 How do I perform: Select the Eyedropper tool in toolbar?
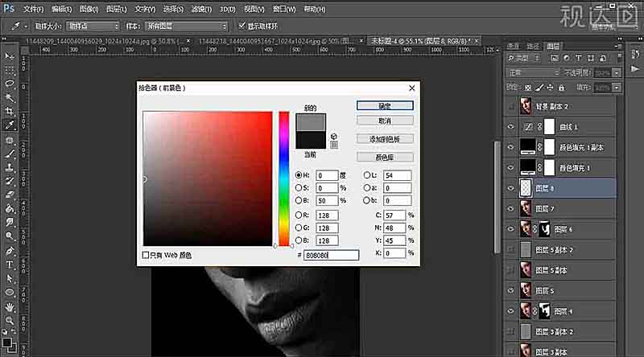pyautogui.click(x=10, y=125)
